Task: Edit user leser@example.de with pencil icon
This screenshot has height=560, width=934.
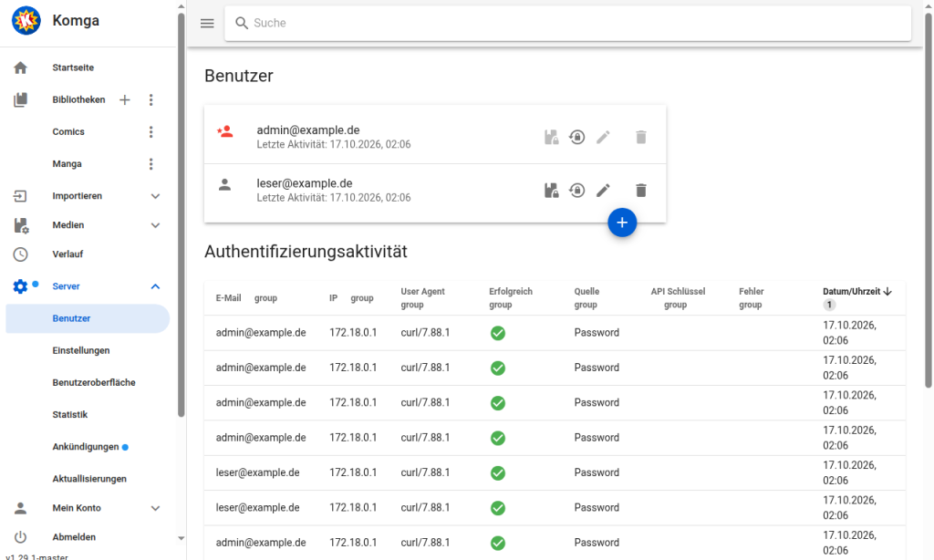Action: (603, 191)
